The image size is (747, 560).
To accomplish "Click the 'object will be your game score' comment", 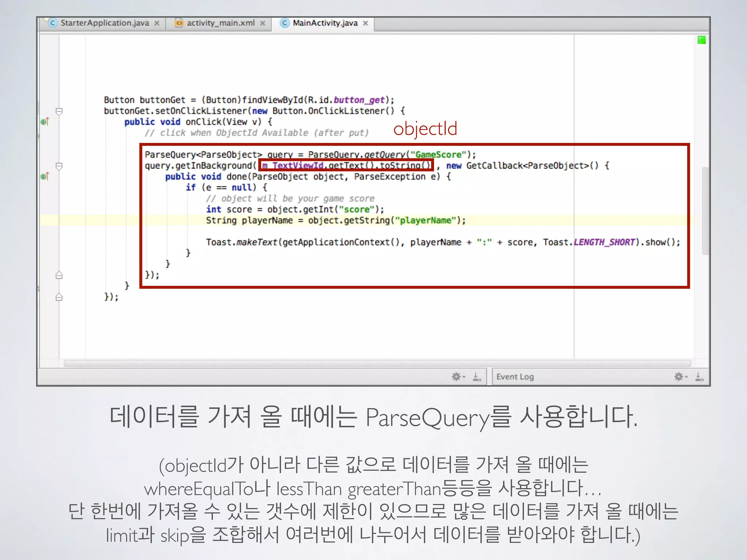I will [290, 198].
